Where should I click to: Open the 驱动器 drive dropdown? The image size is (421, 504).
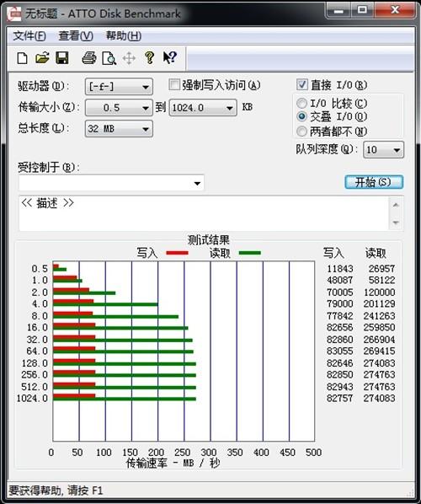tap(119, 87)
